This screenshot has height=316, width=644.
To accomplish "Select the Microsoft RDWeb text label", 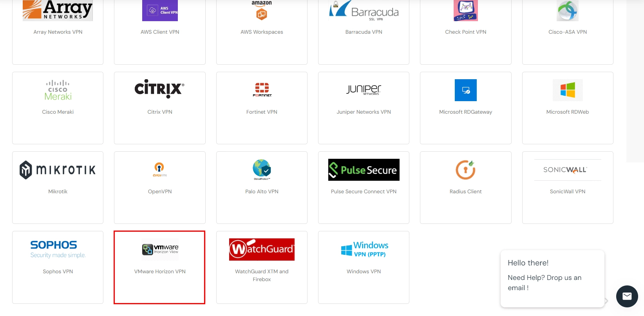I will [568, 112].
